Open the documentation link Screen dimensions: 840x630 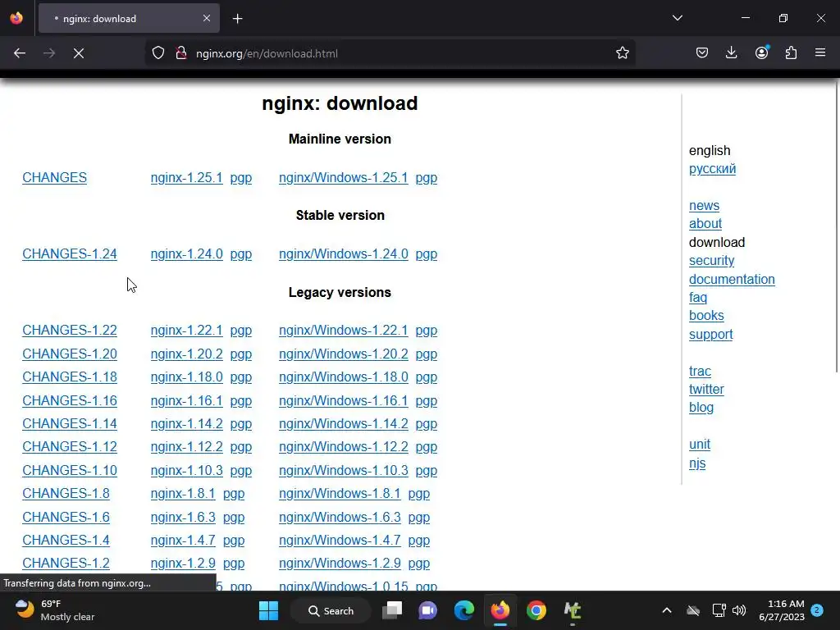pyautogui.click(x=732, y=279)
